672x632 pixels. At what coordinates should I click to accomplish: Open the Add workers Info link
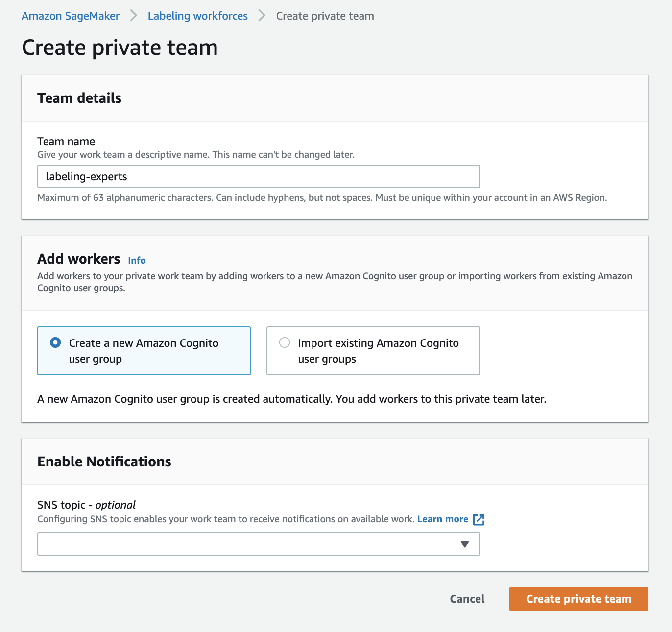coord(137,260)
